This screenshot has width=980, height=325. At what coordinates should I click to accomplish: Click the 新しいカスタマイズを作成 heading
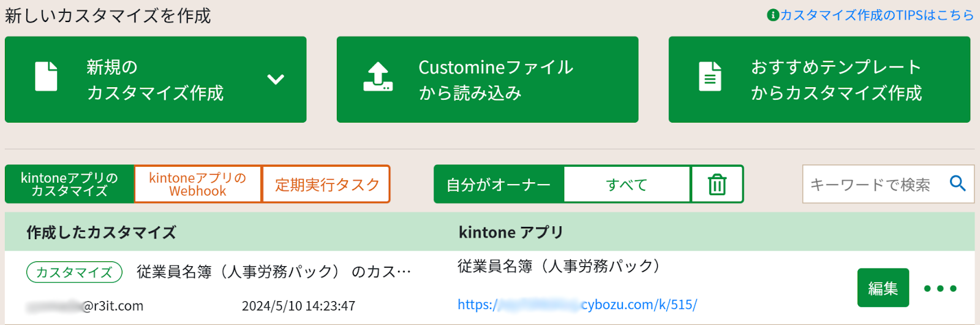pyautogui.click(x=108, y=15)
